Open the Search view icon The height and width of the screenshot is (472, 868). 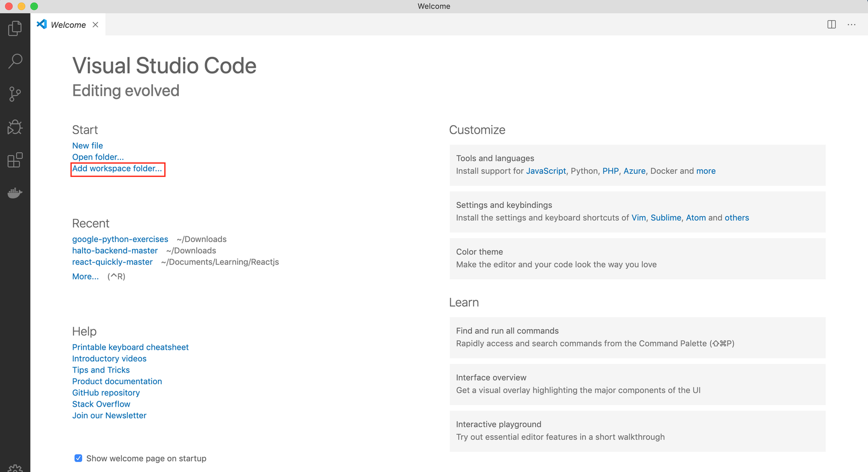tap(15, 61)
